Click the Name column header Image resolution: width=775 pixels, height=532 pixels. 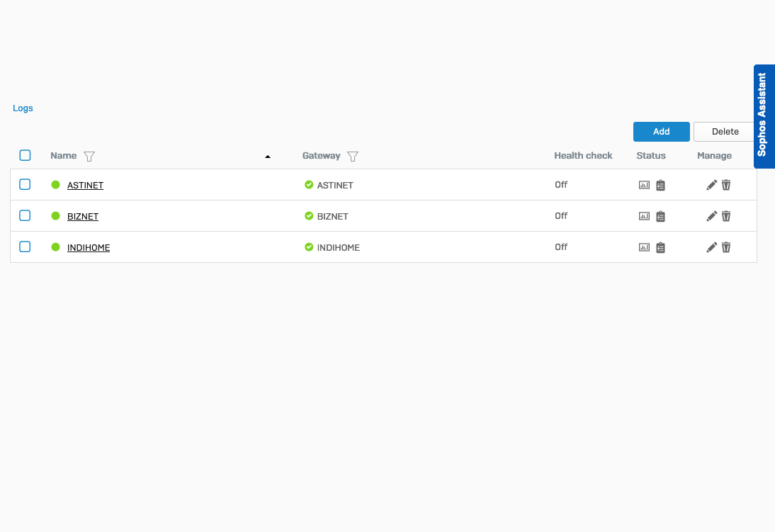pyautogui.click(x=63, y=156)
